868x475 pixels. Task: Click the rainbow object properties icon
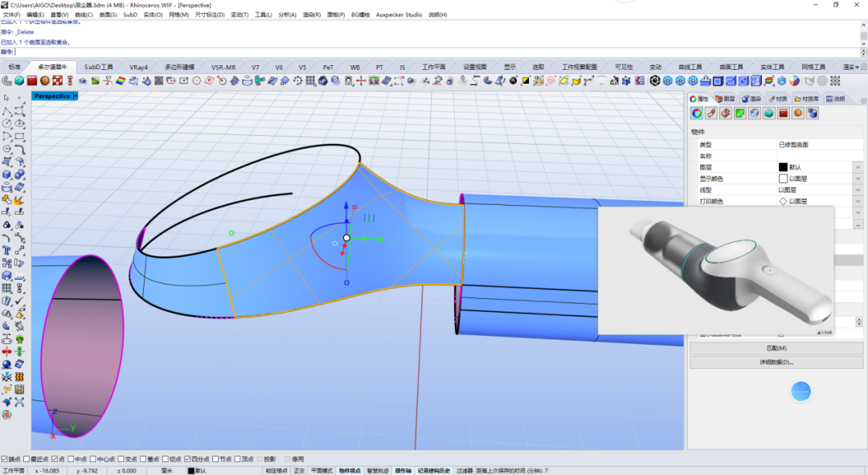pyautogui.click(x=697, y=113)
